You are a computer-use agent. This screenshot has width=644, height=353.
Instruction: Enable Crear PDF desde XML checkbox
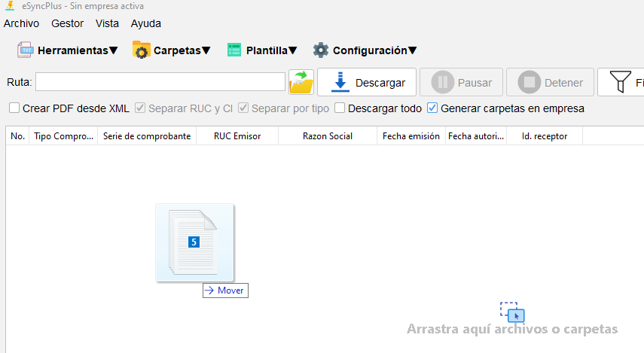pos(14,108)
